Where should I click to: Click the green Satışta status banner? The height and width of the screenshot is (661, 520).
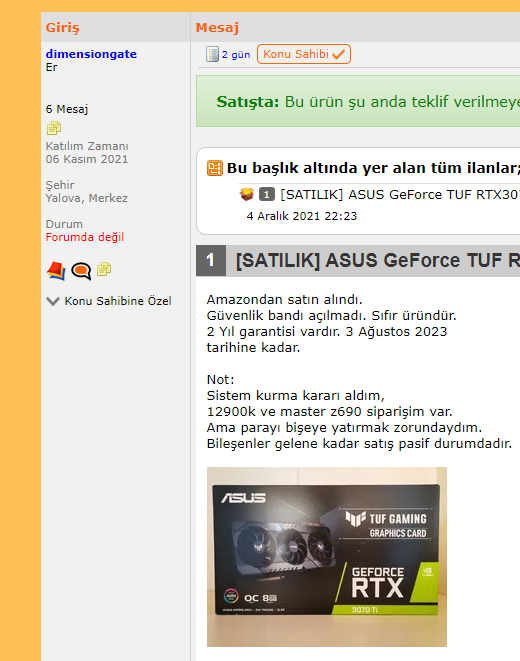pos(358,101)
